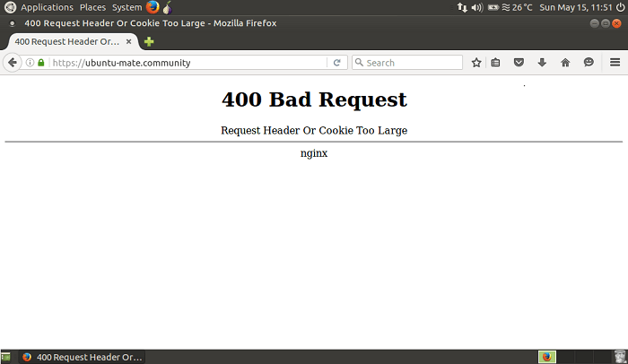Maximize the Firefox window

tap(606, 23)
